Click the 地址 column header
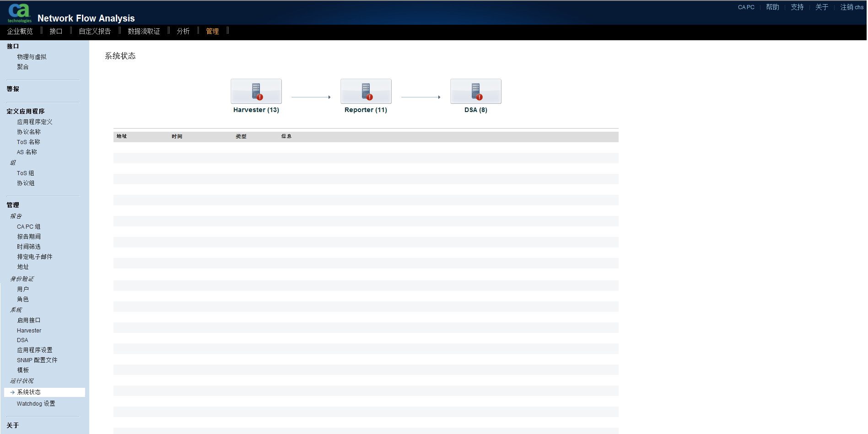The height and width of the screenshot is (434, 868). click(122, 136)
